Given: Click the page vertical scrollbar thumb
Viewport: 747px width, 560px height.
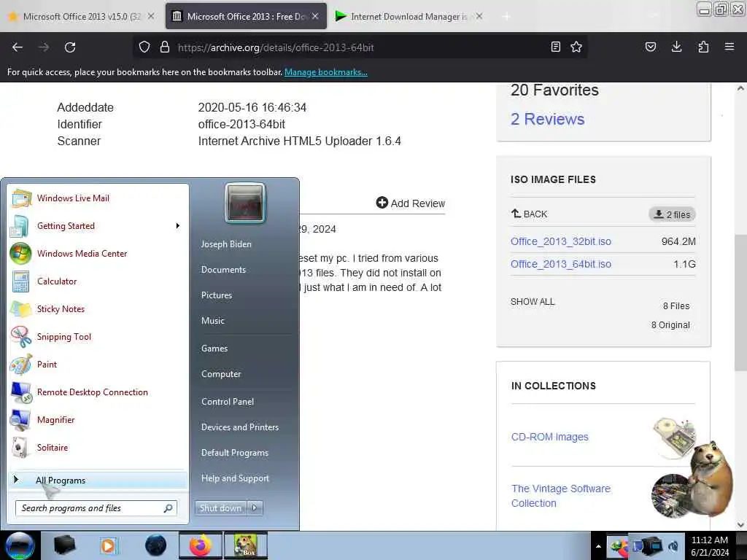Looking at the screenshot, I should click(x=740, y=303).
